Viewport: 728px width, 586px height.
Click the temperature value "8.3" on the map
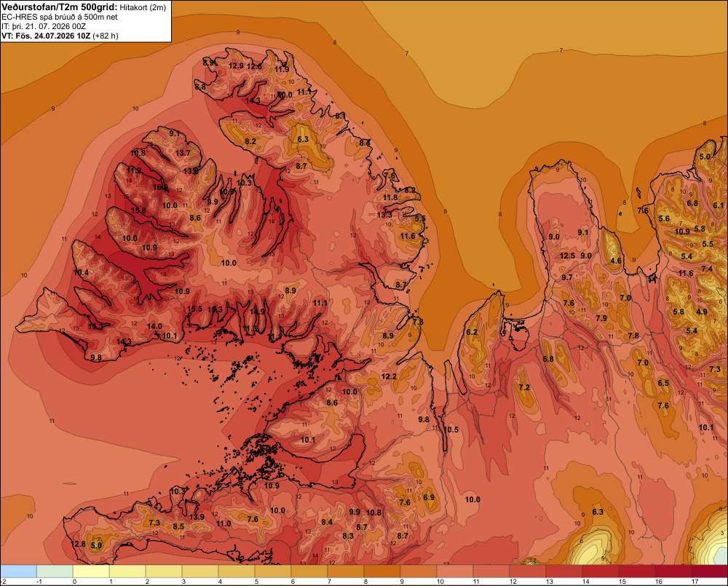348,535
